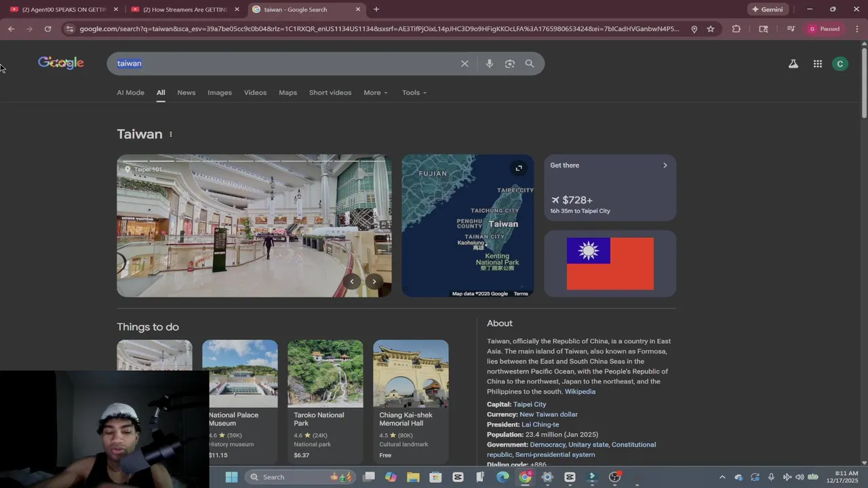The height and width of the screenshot is (488, 868).
Task: Click the Google logo
Action: [61, 63]
